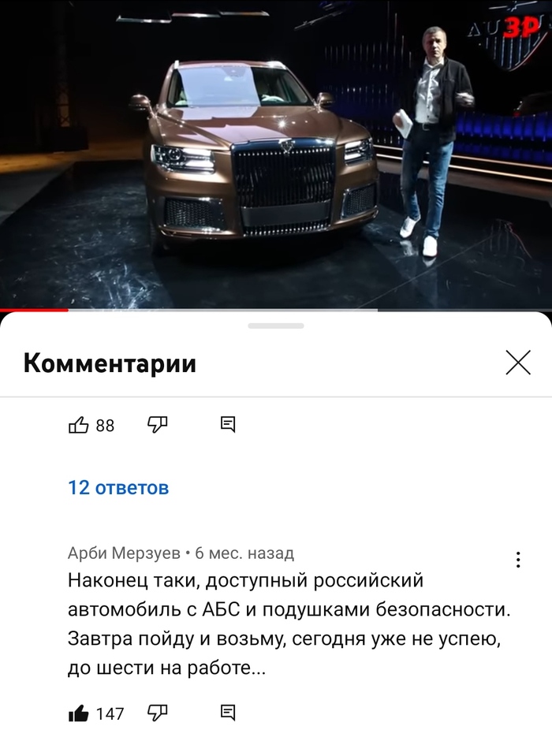The width and height of the screenshot is (552, 756).
Task: Open the three-dot menu on Арби Мерзуев's comment
Action: 518,559
